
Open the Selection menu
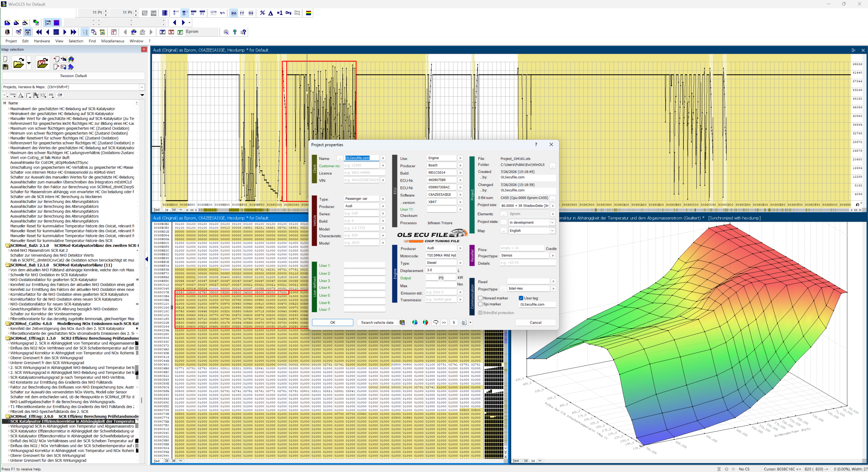click(x=76, y=41)
